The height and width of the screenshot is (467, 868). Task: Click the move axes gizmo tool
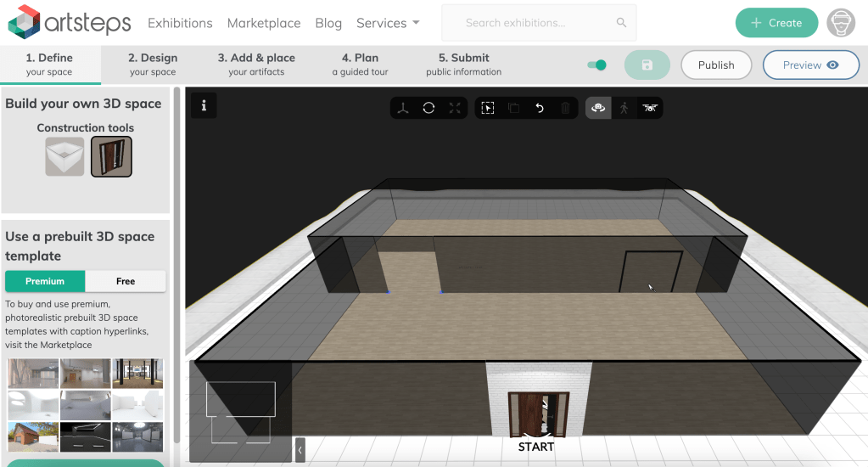click(404, 108)
